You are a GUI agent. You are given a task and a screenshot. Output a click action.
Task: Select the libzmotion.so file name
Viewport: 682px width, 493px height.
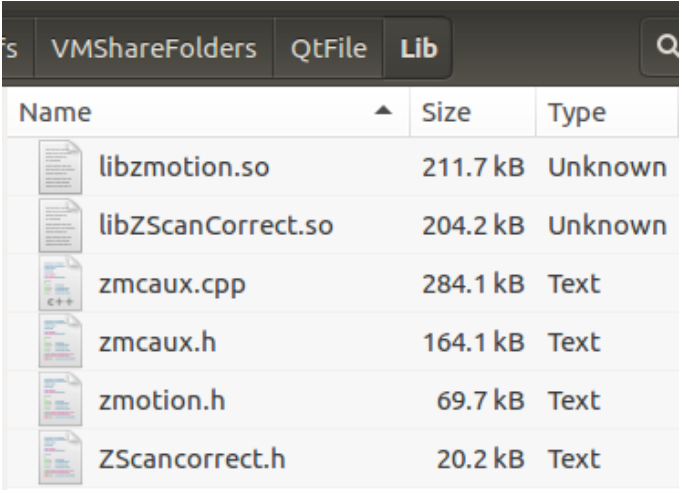coord(184,167)
